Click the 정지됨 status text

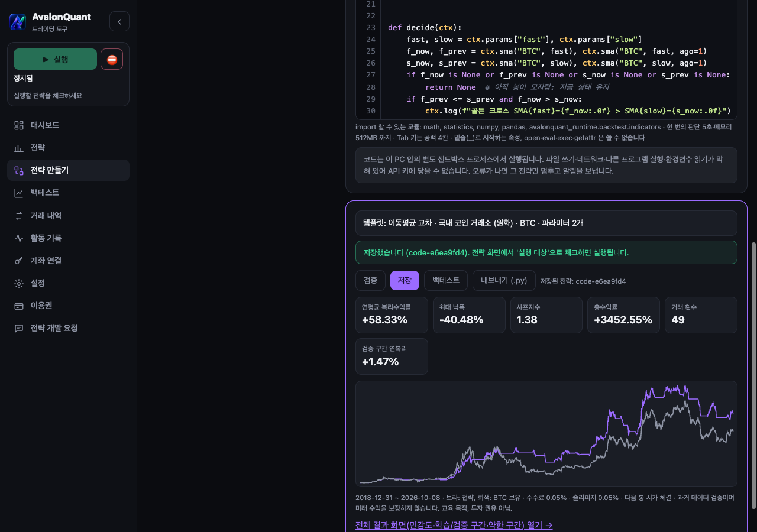(x=23, y=78)
